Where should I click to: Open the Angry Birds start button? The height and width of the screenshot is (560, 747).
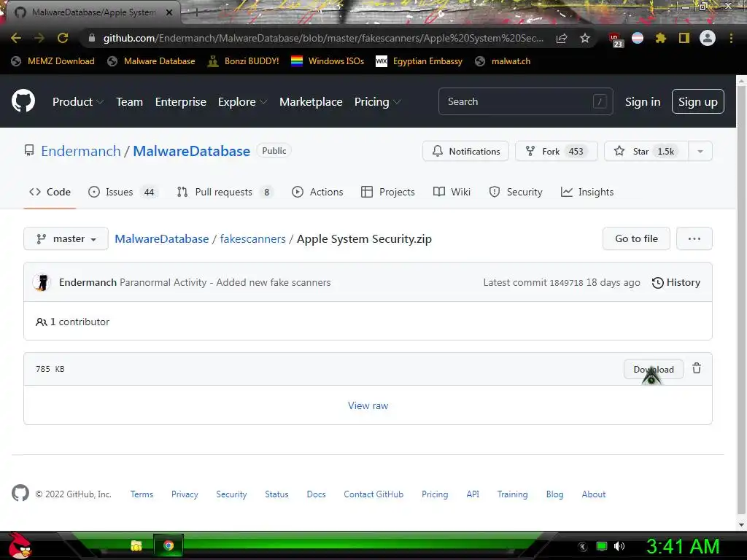(x=20, y=545)
